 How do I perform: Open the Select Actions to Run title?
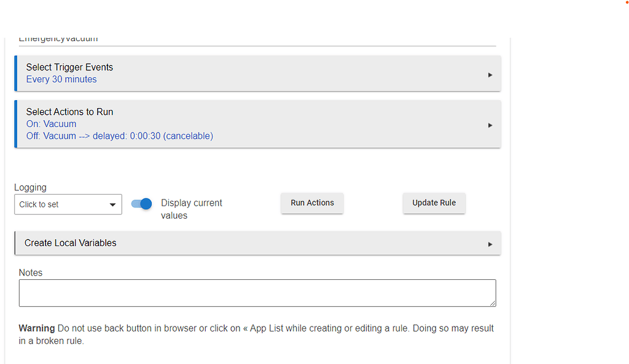click(69, 112)
